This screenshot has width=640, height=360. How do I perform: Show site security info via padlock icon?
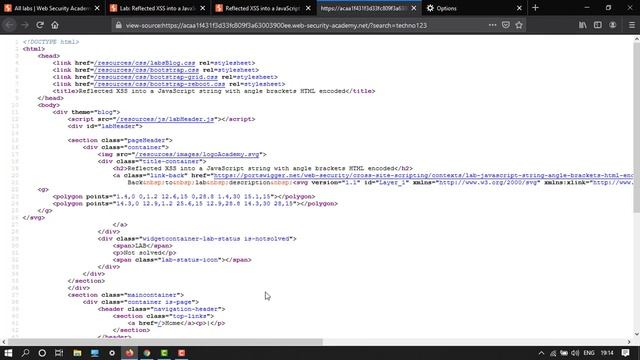click(118, 25)
